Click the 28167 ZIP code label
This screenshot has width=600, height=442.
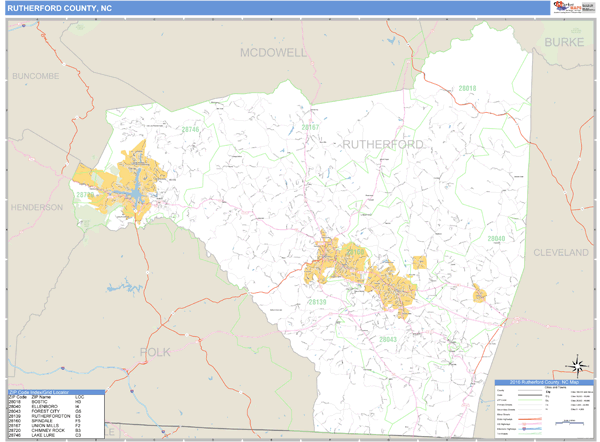pos(309,127)
